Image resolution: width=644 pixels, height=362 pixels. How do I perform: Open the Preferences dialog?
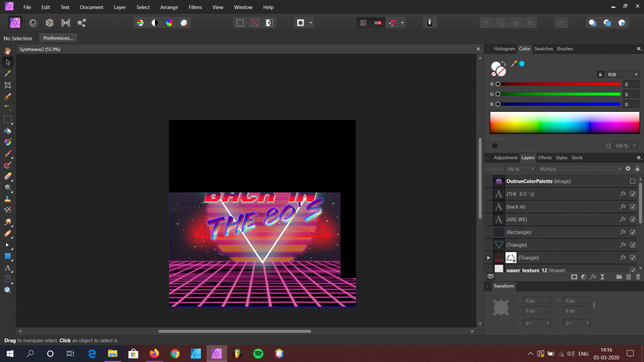tap(58, 38)
